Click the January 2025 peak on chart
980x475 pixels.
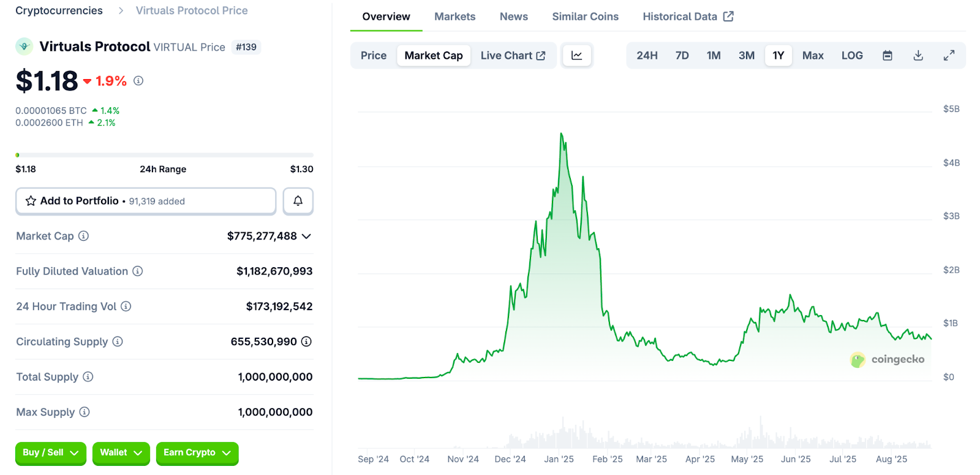click(561, 134)
